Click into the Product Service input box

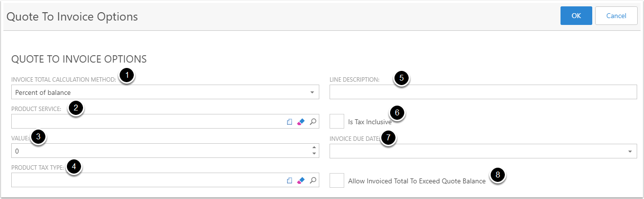click(147, 122)
